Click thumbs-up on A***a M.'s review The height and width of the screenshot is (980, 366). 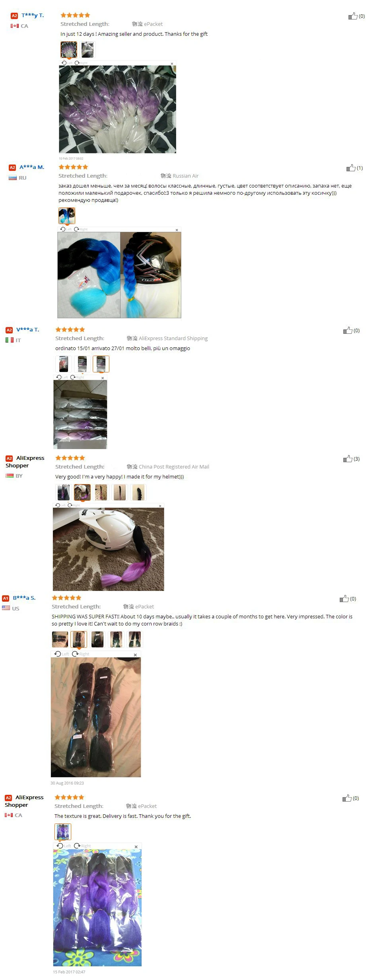tap(350, 168)
